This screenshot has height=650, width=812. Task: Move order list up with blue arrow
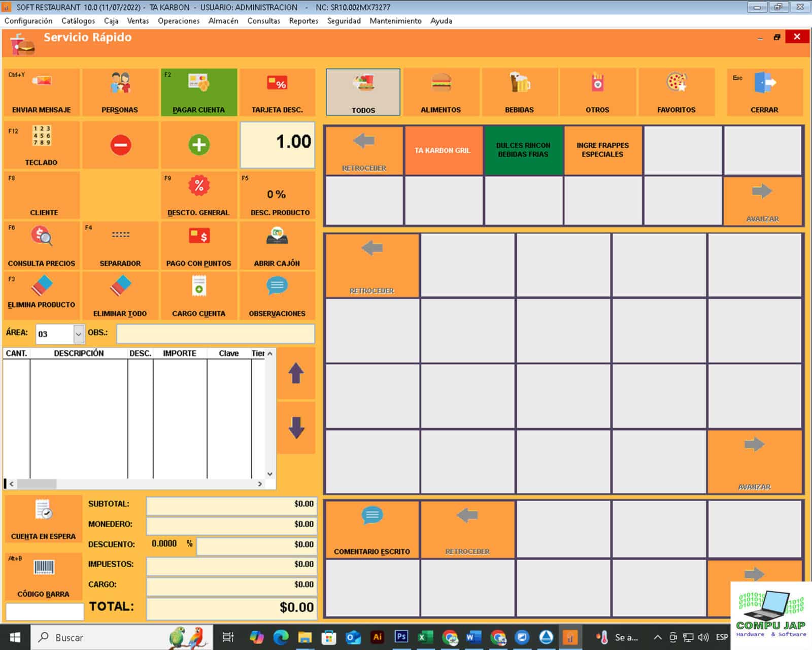296,373
